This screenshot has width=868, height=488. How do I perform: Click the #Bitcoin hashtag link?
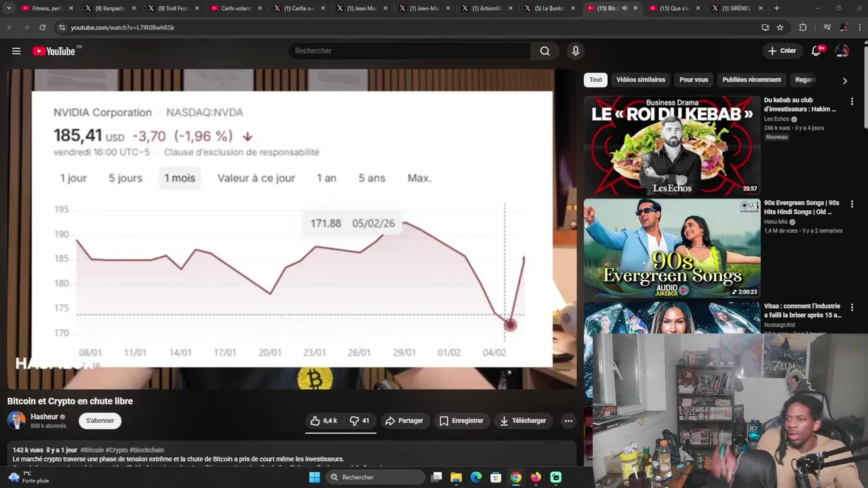pos(92,450)
